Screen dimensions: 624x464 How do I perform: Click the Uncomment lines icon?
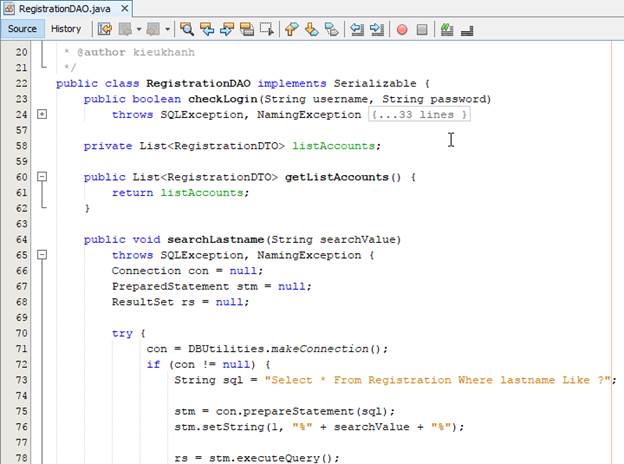467,30
